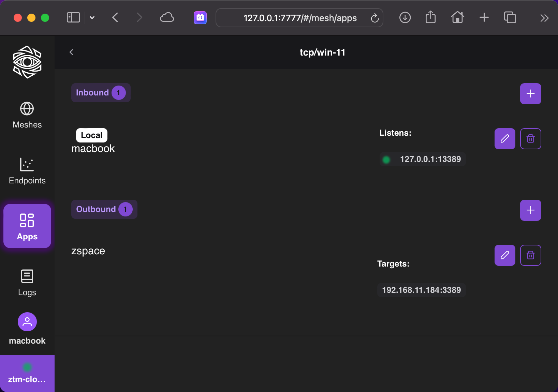Open the Logs section
Screen dimensions: 558x392
coord(27,283)
